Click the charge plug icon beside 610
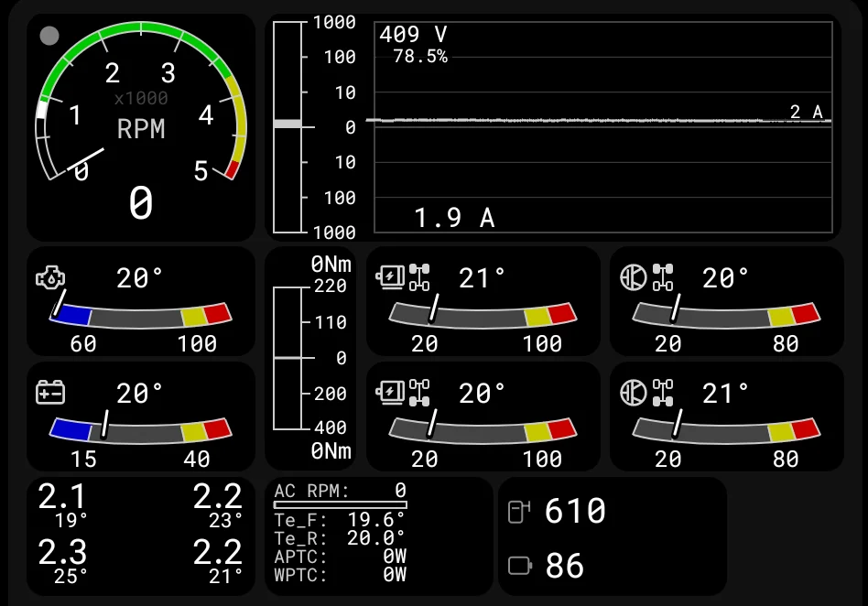Screen dimensions: 868x606 tap(519, 512)
